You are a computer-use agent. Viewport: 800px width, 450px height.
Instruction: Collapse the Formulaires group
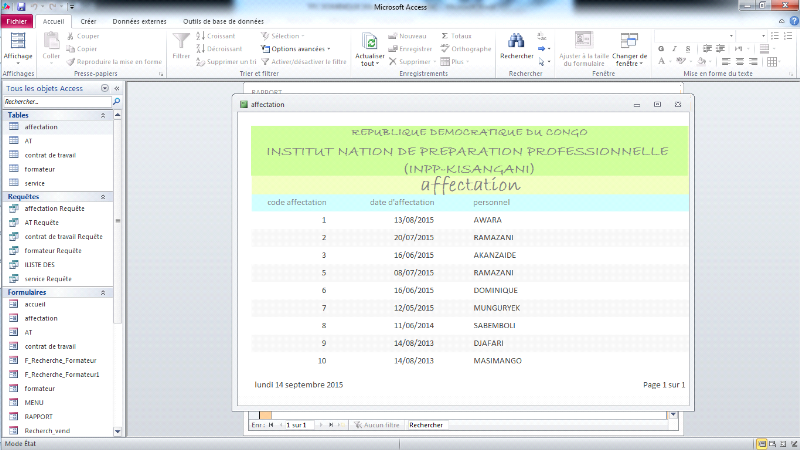click(103, 291)
